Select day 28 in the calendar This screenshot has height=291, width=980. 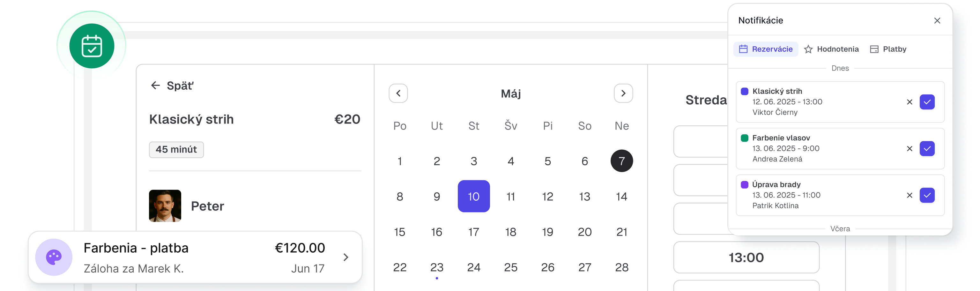(x=622, y=267)
